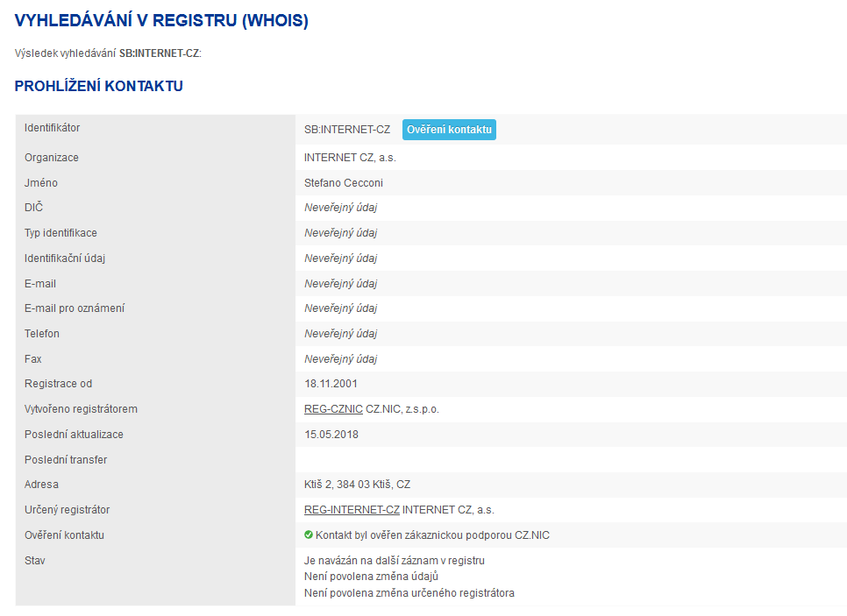The height and width of the screenshot is (616, 847).
Task: Open the REG-INTERNET-CZ registrar link
Action: pyautogui.click(x=352, y=510)
